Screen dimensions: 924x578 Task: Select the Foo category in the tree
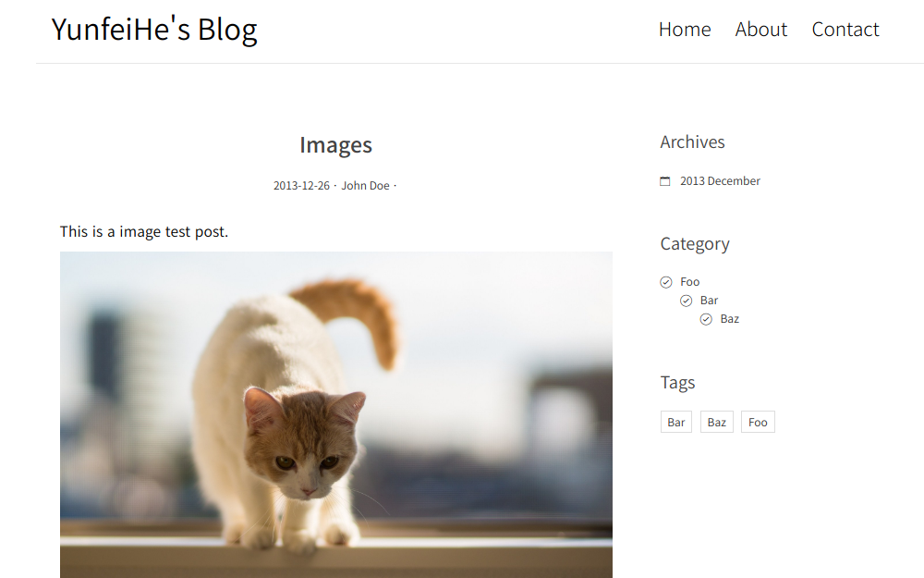(690, 282)
